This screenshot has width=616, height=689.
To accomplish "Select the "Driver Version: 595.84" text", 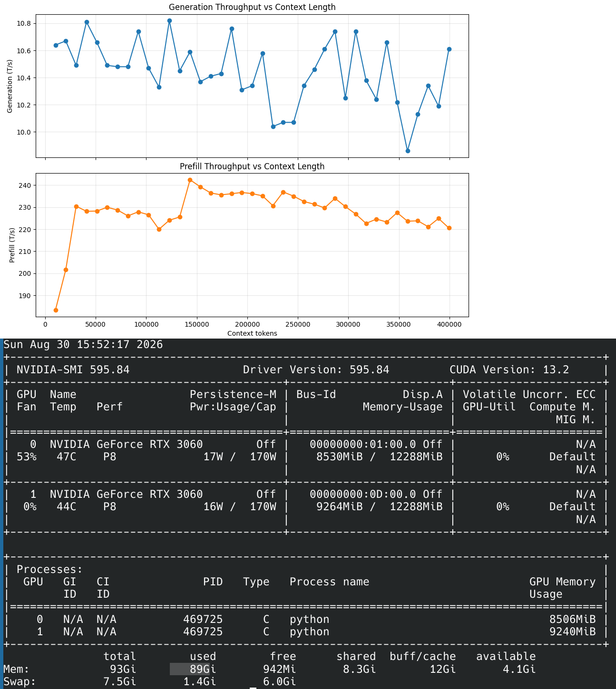I will click(x=316, y=370).
